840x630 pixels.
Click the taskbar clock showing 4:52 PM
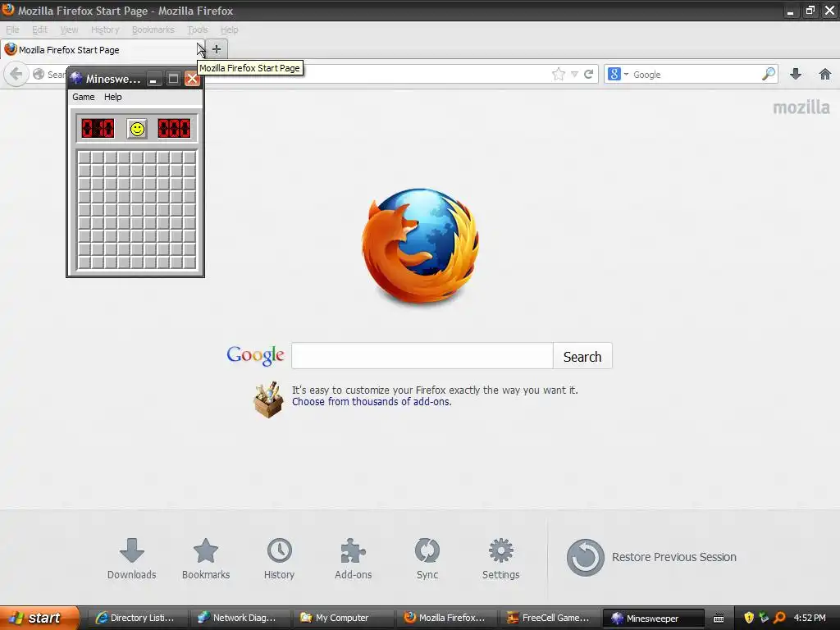tap(810, 618)
